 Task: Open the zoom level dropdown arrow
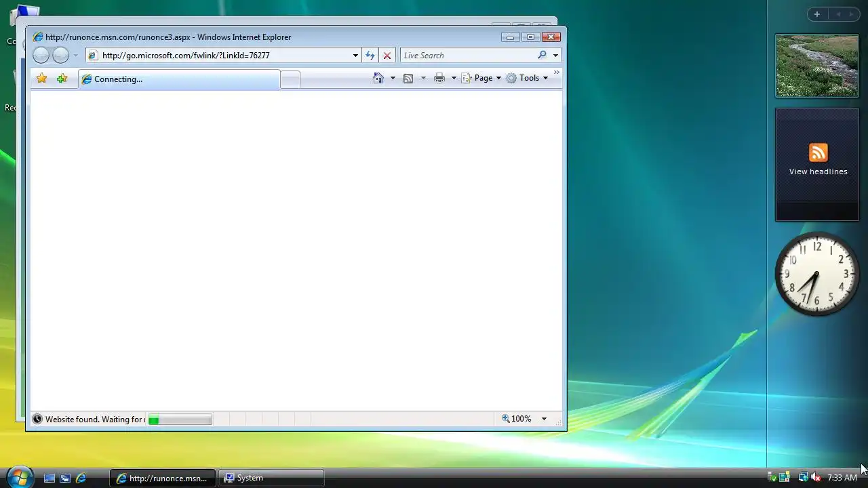pos(544,419)
